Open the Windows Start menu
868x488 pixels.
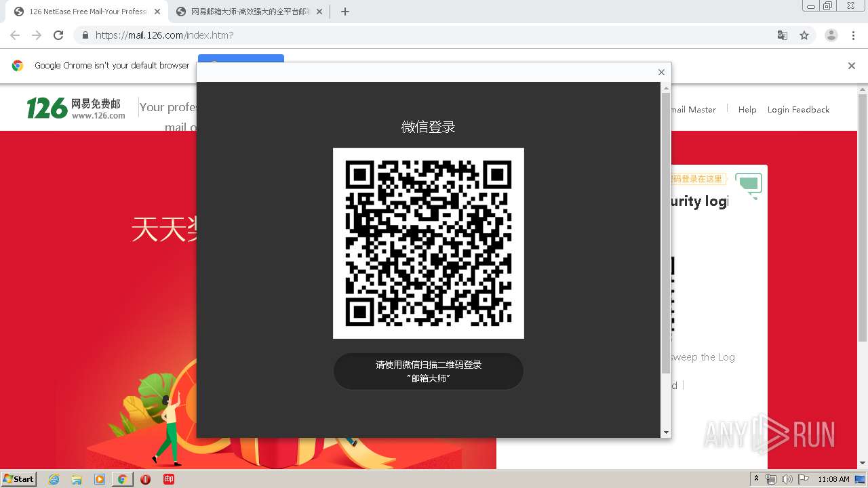18,479
